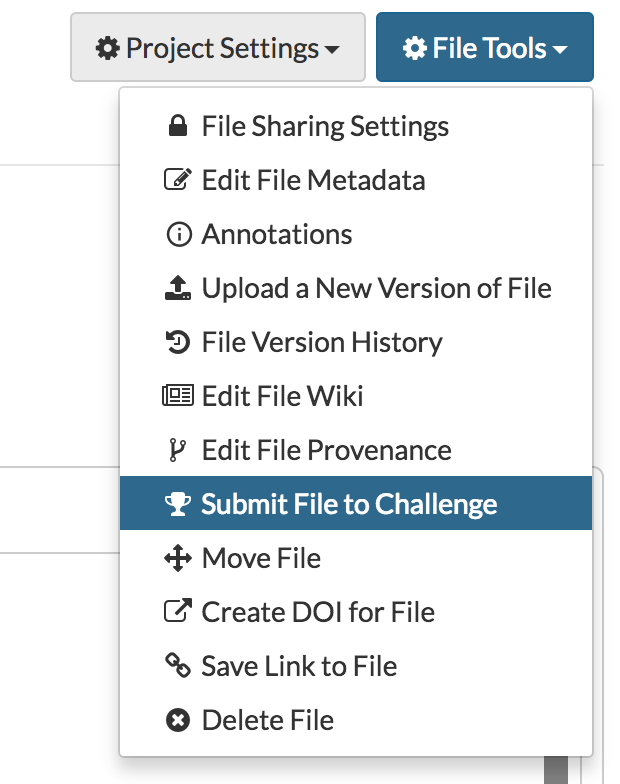Choose File Version History menu entry

pos(321,343)
